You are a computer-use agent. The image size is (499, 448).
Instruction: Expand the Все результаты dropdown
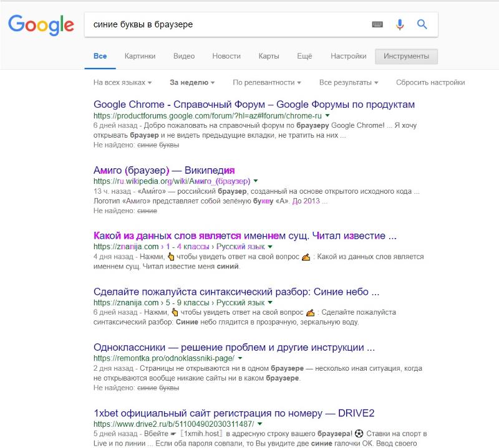349,83
